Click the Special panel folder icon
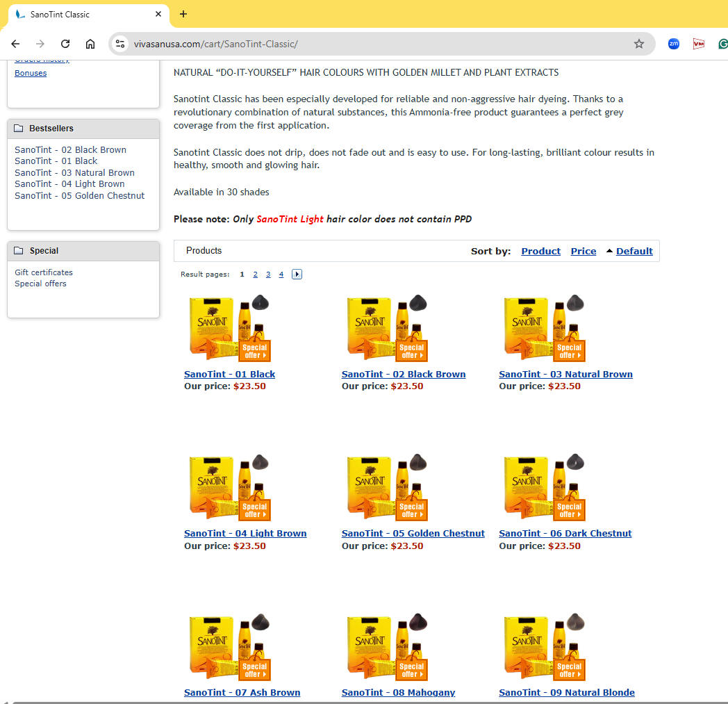 [x=19, y=250]
